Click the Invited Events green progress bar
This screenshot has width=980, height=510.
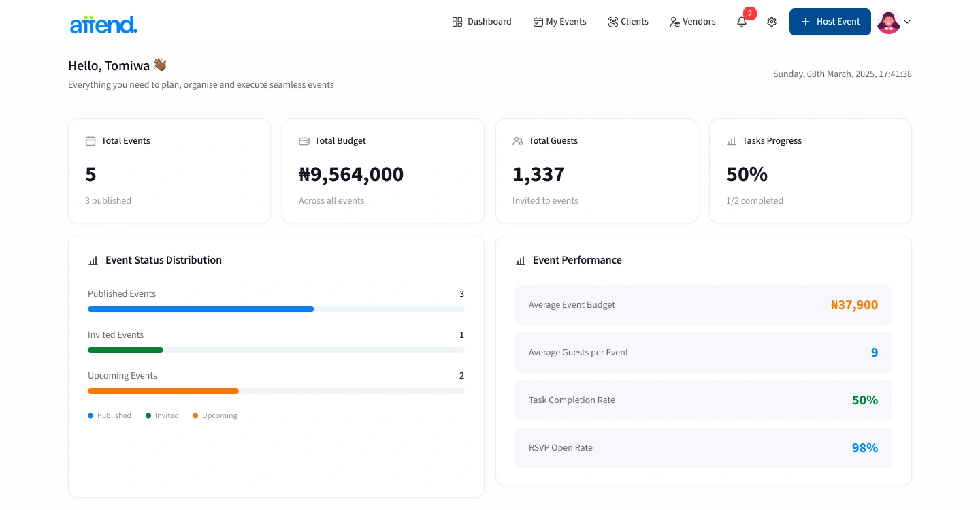click(x=125, y=350)
